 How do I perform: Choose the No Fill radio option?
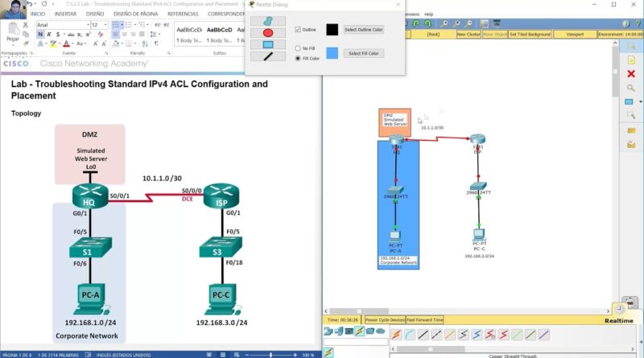click(x=298, y=48)
